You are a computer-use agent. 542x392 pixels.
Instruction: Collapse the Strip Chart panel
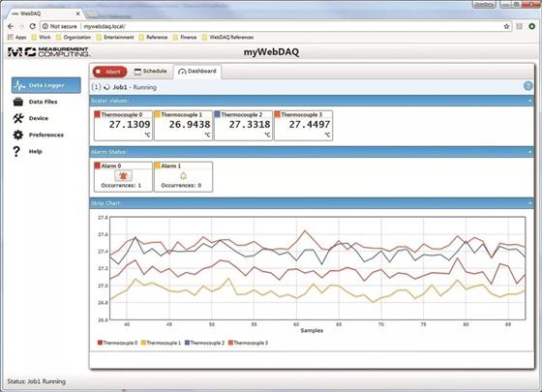point(530,203)
